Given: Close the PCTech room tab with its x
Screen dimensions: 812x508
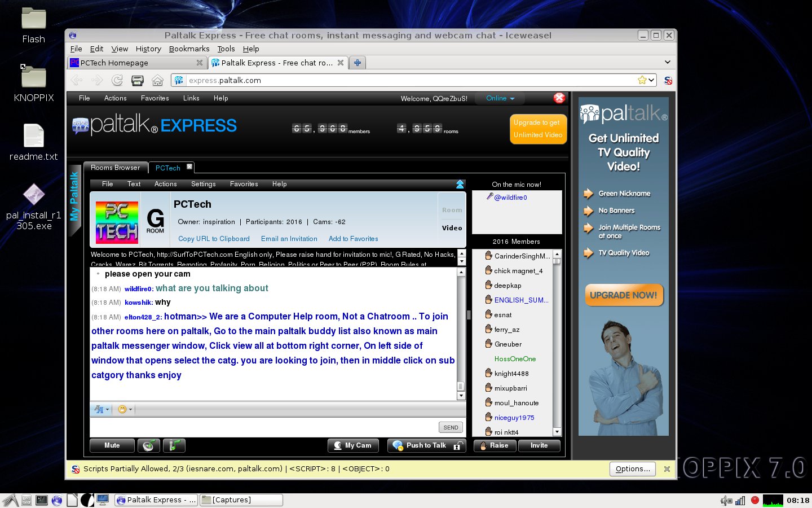Looking at the screenshot, I should 189,167.
